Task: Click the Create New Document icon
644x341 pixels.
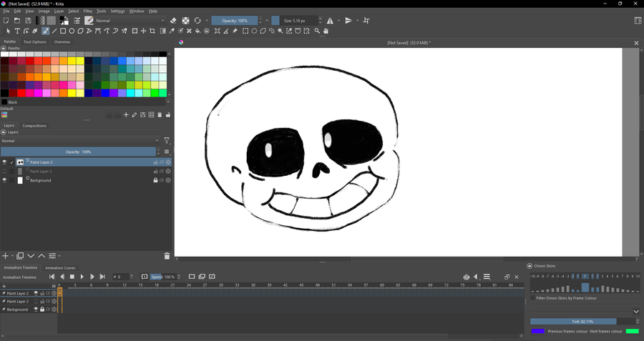Action: pyautogui.click(x=6, y=21)
